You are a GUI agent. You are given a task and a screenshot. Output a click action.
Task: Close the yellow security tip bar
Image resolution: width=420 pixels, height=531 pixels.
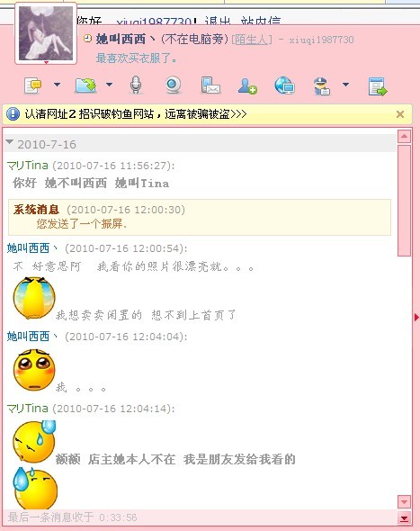coord(400,114)
